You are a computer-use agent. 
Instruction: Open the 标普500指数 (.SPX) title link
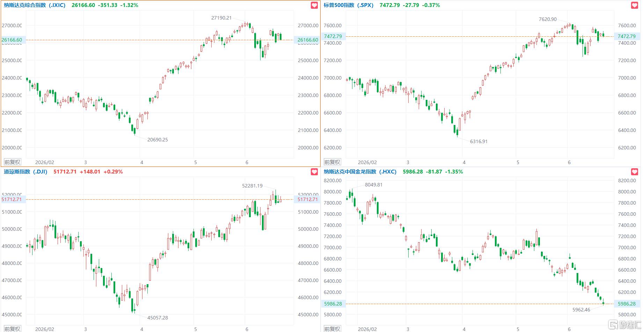click(349, 5)
